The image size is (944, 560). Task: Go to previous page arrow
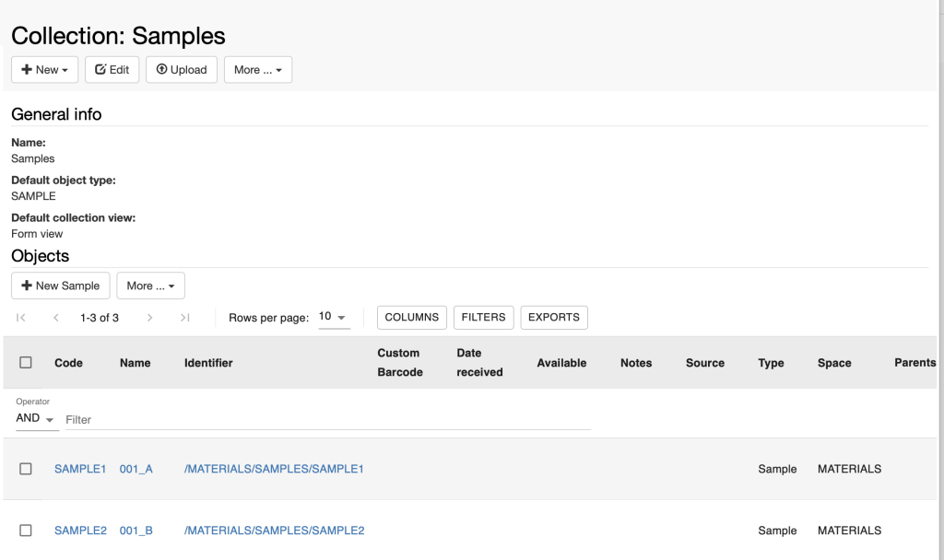click(56, 318)
